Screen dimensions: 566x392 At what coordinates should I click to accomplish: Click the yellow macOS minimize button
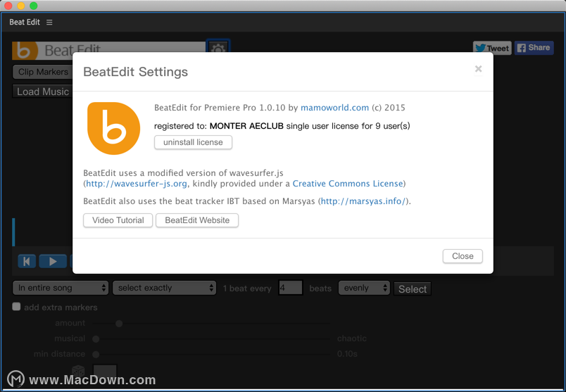tap(21, 6)
